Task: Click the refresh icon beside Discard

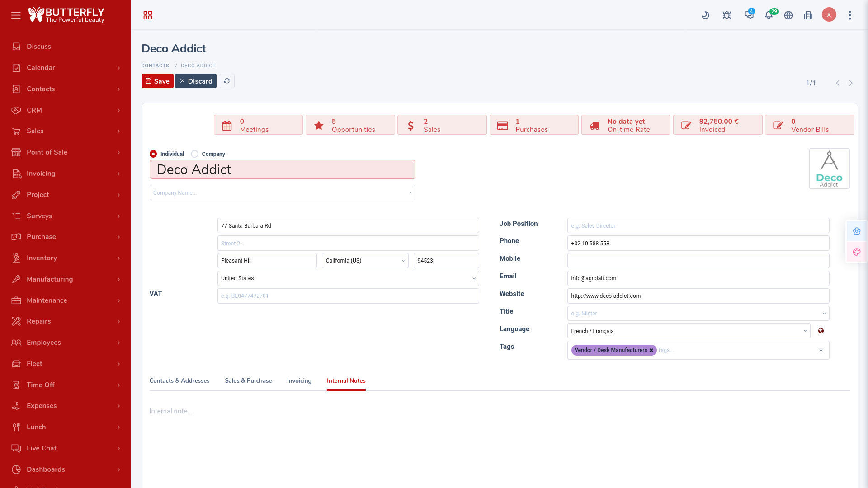Action: coord(227,81)
